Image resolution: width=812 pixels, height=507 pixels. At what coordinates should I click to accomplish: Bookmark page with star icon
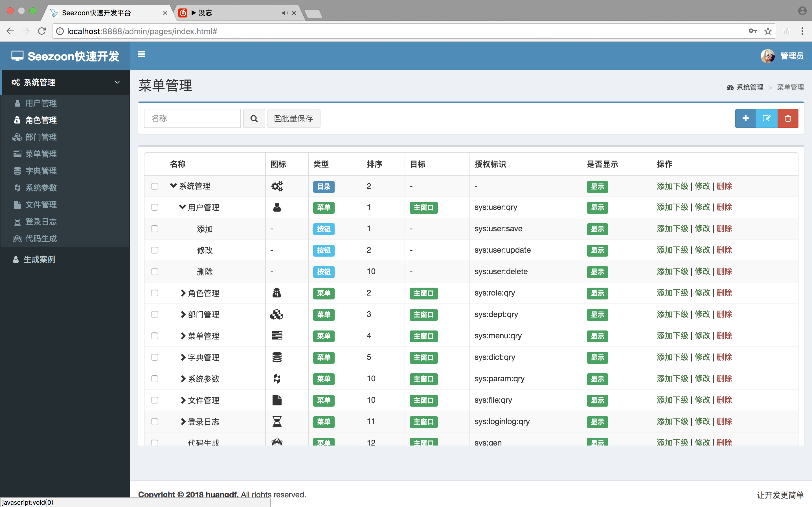pos(768,31)
